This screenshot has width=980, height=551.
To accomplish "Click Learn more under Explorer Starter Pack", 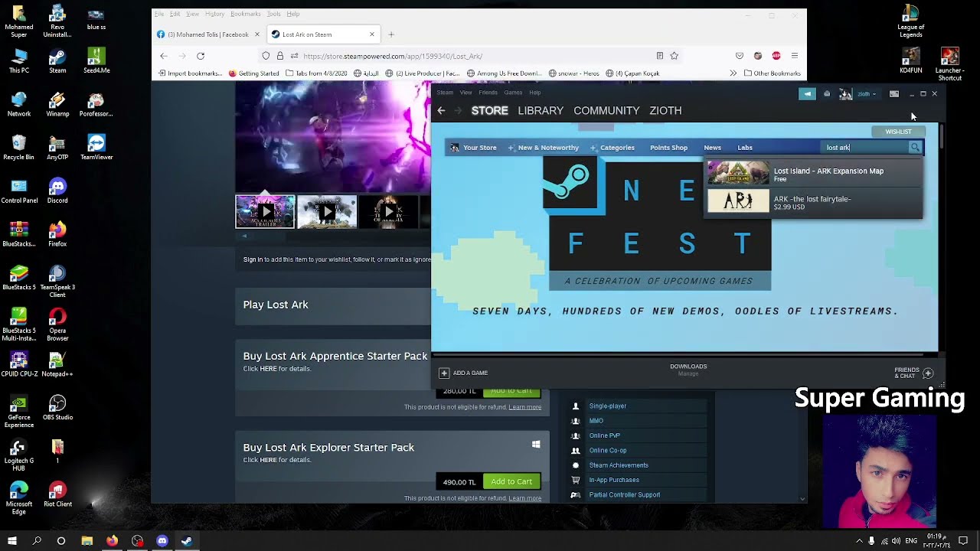I will click(x=525, y=499).
